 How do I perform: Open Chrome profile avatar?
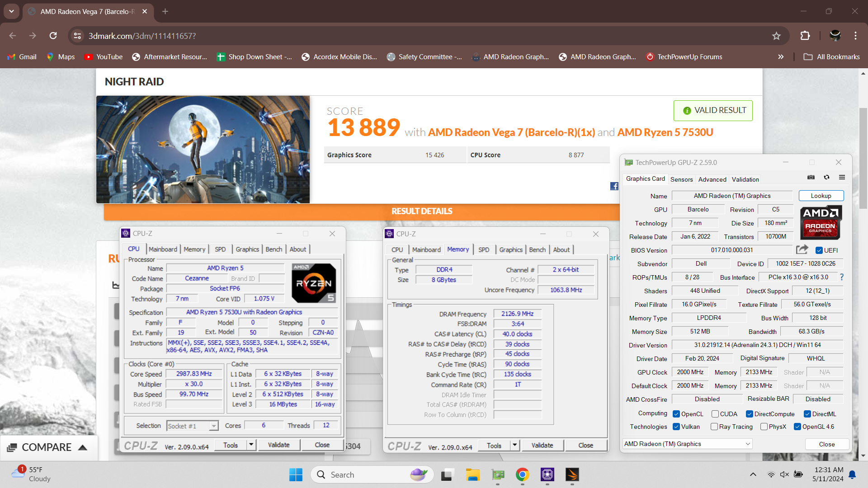[x=835, y=36]
